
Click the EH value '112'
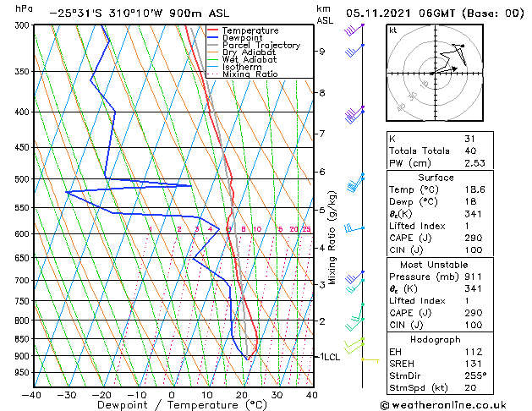coord(474,352)
